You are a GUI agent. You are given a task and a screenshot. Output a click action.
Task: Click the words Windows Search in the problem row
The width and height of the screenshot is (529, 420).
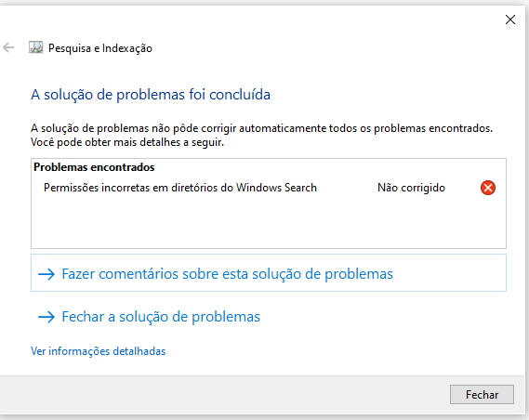point(276,188)
